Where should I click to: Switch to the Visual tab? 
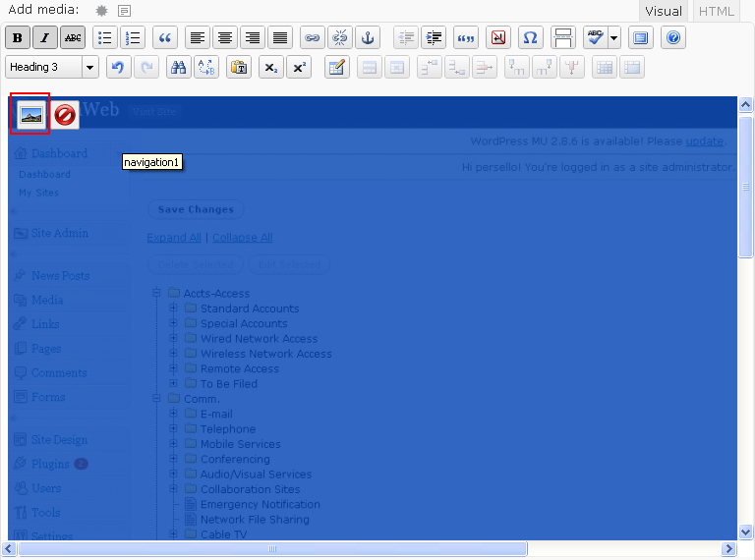pos(663,11)
